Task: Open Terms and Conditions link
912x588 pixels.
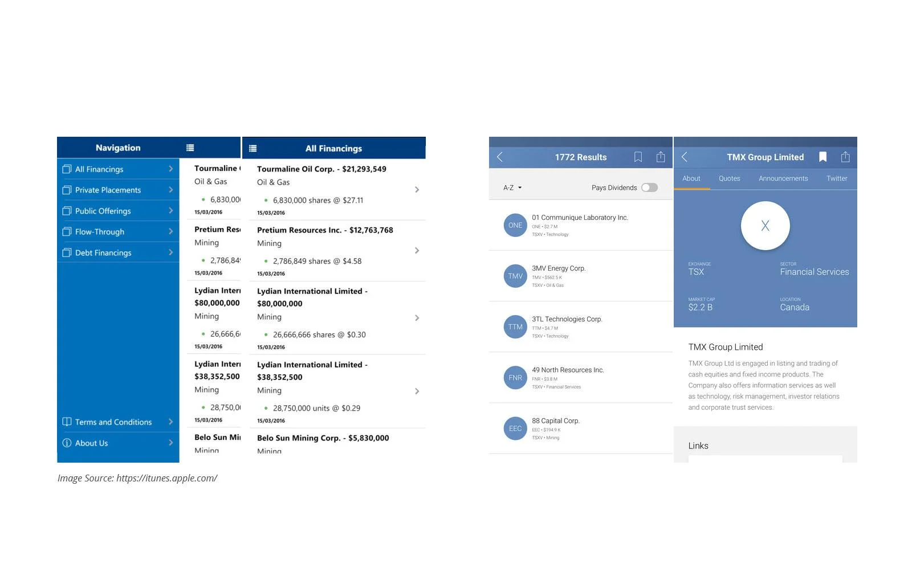Action: [x=118, y=422]
